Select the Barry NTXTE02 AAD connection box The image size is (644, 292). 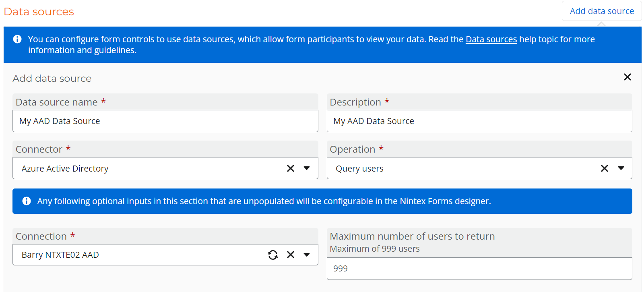165,255
